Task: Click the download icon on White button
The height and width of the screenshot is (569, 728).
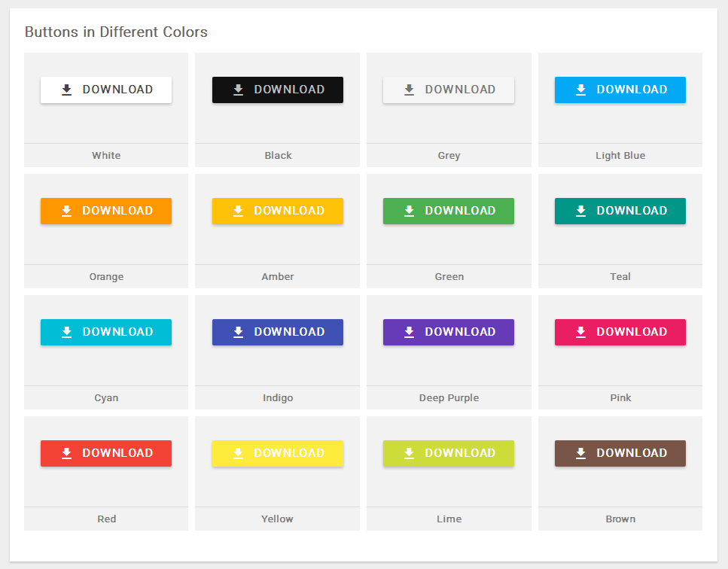Action: (x=66, y=90)
